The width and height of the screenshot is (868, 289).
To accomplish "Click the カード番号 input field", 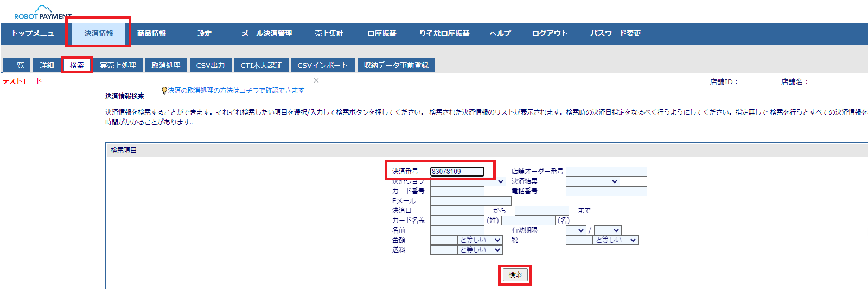I will tap(457, 191).
